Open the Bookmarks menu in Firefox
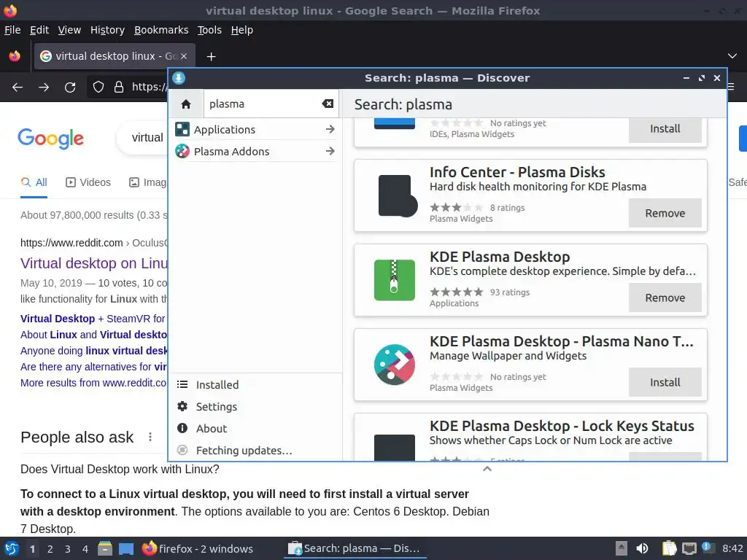Image resolution: width=747 pixels, height=560 pixels. 161,30
